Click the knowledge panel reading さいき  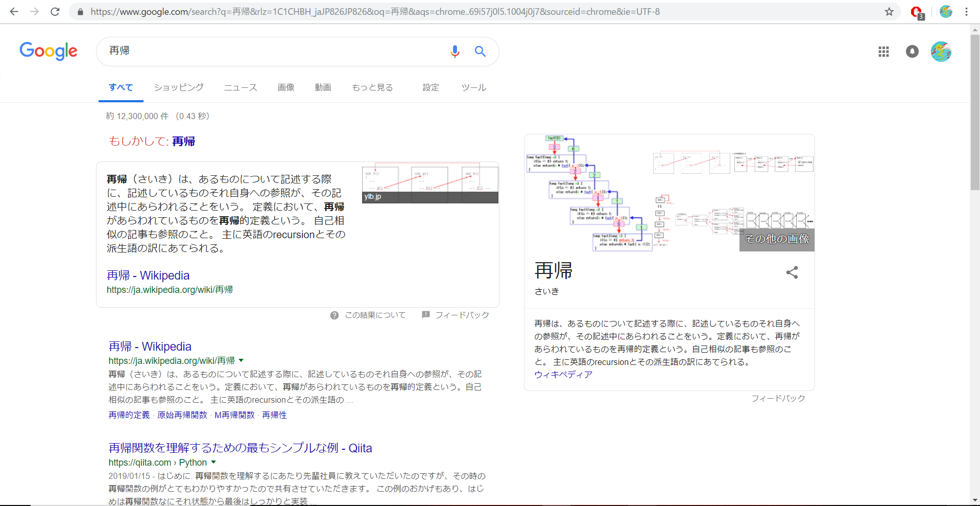tap(546, 291)
